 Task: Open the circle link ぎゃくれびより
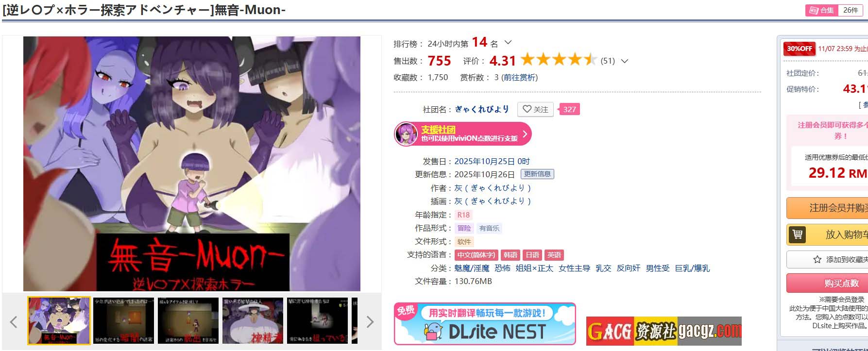(482, 109)
